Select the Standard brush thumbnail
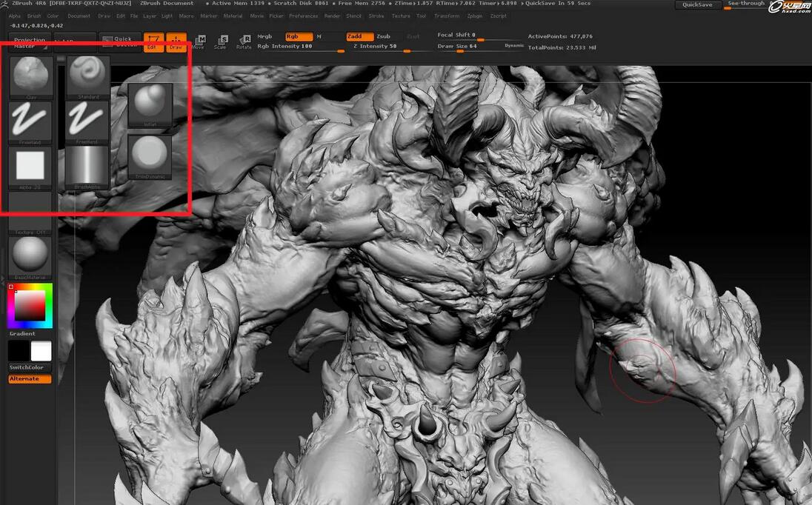The width and height of the screenshot is (812, 505). [x=87, y=76]
